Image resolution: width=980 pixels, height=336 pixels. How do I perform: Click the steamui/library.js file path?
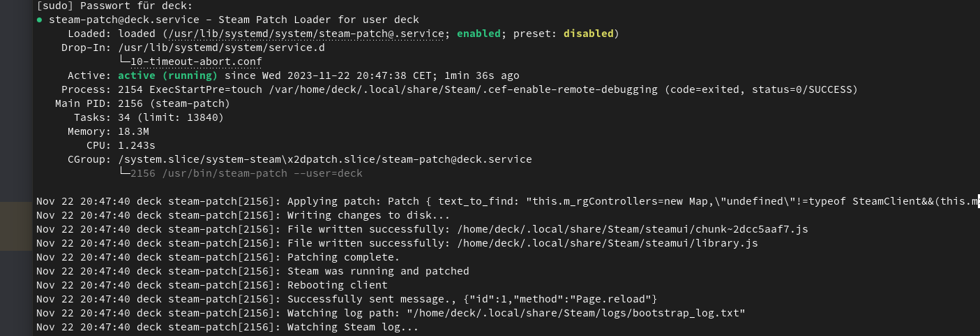pyautogui.click(x=599, y=243)
